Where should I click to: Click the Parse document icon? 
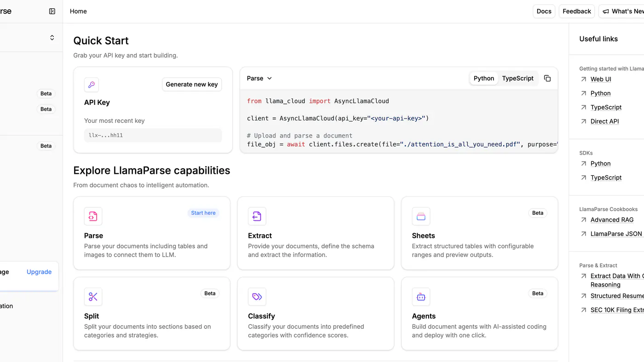pos(93,216)
